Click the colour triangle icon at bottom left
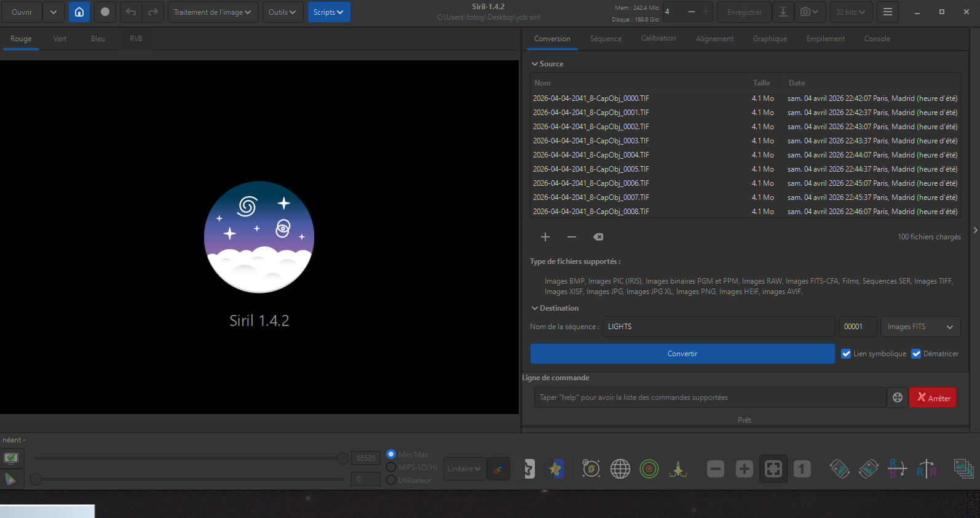Screen dimensions: 980x518 [11, 479]
